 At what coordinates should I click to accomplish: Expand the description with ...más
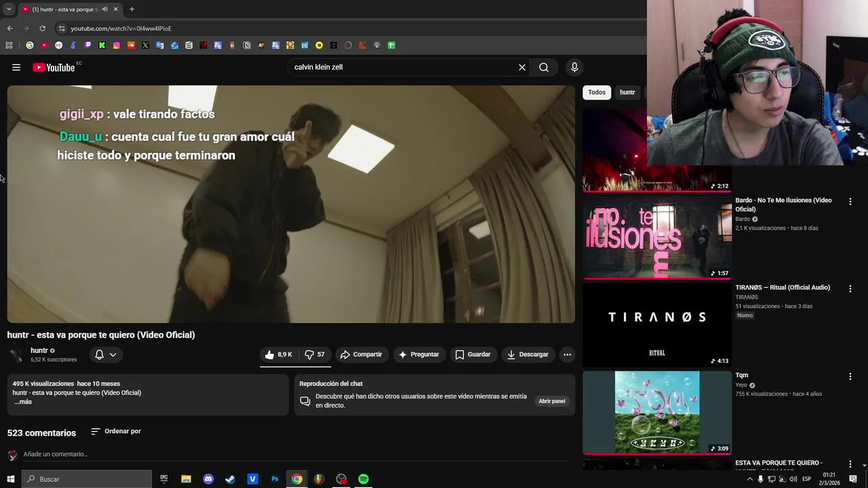23,402
